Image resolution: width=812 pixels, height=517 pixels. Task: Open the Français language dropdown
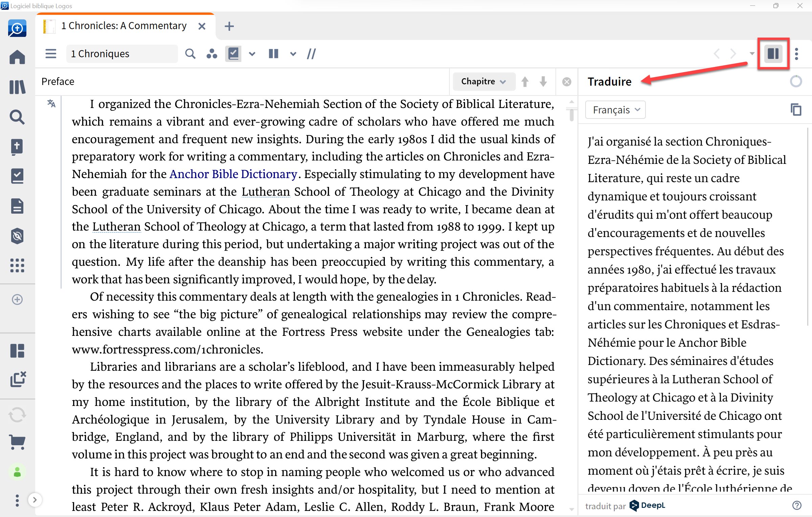pos(615,110)
